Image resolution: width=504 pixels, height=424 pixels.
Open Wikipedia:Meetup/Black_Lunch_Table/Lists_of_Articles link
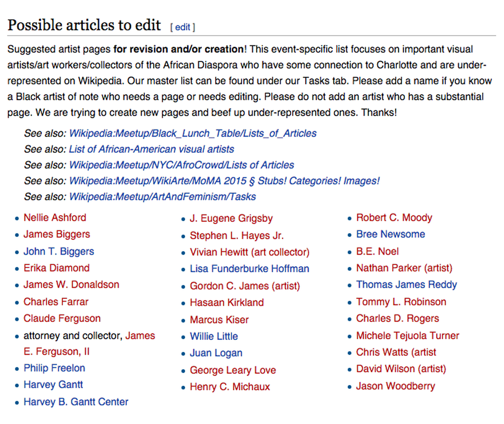point(193,134)
